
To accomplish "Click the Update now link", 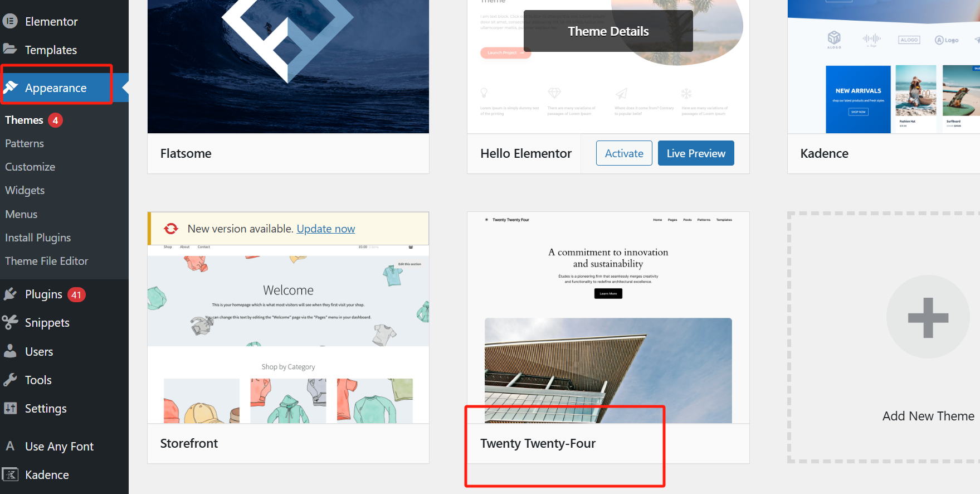I will (326, 229).
